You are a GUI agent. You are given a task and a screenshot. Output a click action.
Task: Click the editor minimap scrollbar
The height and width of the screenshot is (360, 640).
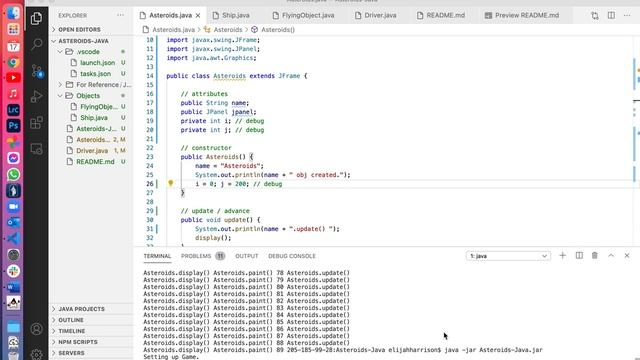point(636,141)
